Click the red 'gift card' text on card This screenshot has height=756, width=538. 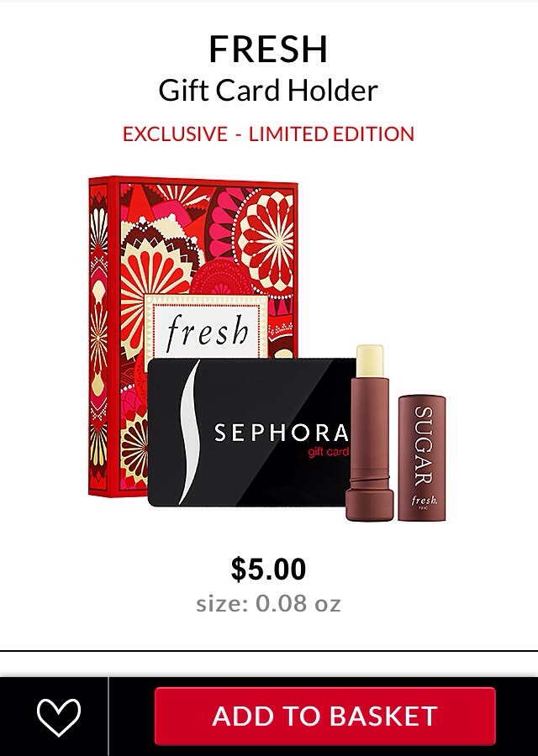[x=328, y=452]
